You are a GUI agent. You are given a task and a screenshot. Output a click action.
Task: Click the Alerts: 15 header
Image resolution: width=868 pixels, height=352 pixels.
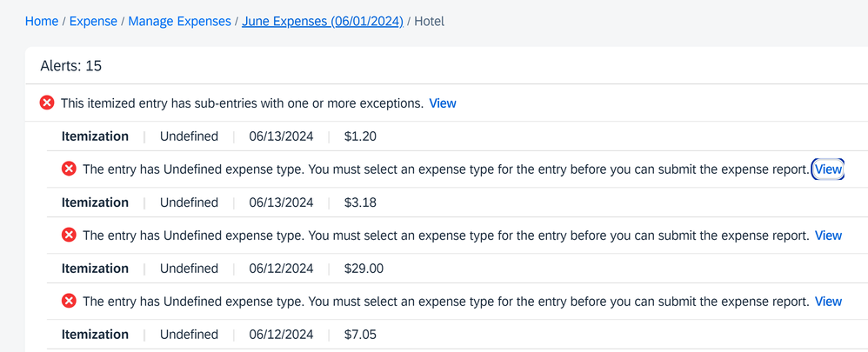pos(70,66)
